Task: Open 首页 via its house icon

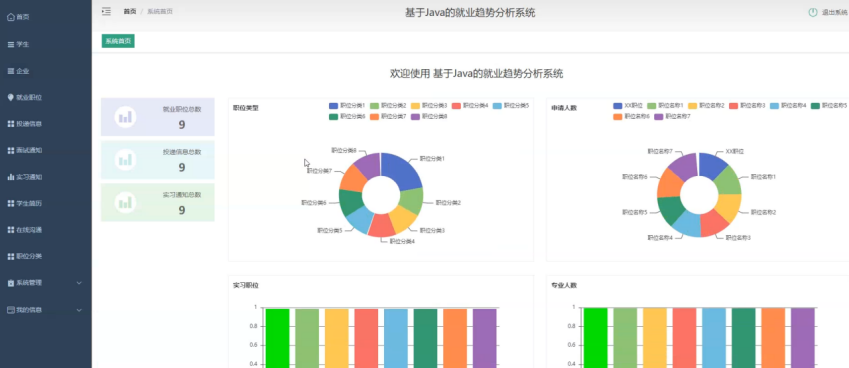Action: [11, 17]
